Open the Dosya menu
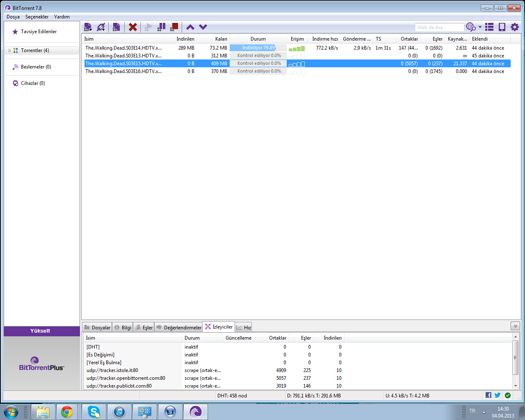 point(13,17)
